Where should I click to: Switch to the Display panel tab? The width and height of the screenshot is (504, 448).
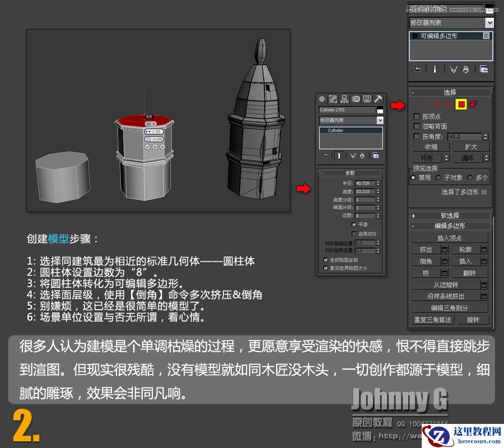367,99
